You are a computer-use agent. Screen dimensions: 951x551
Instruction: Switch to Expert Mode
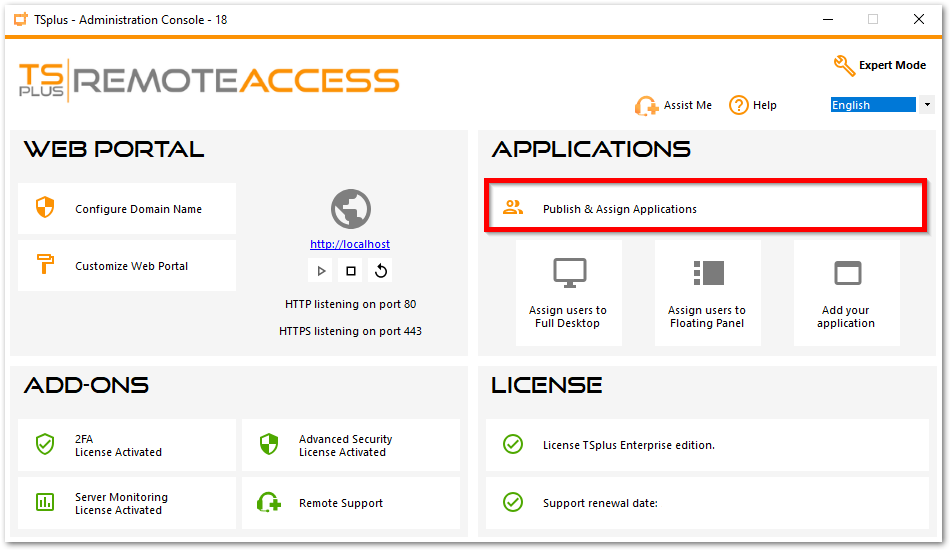click(880, 65)
